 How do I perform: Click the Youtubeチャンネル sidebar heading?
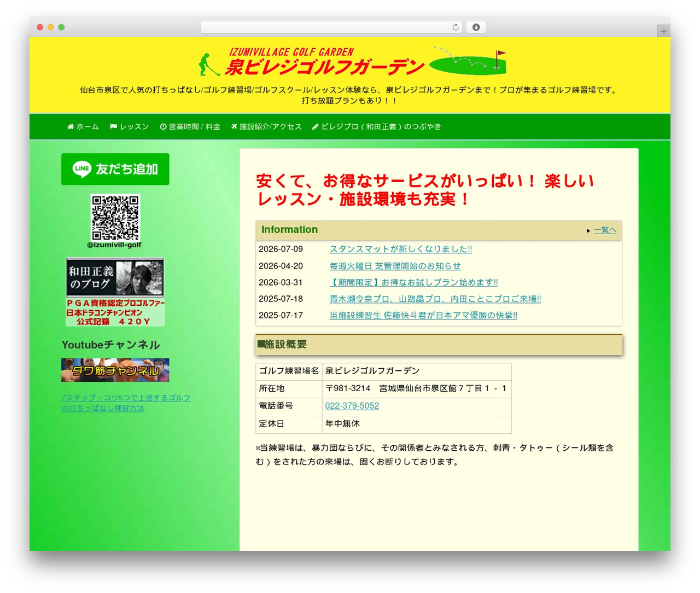coord(111,345)
